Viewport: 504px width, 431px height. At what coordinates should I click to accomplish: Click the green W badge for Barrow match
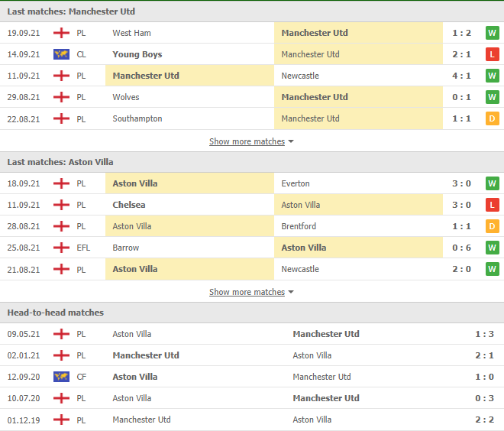(x=492, y=248)
